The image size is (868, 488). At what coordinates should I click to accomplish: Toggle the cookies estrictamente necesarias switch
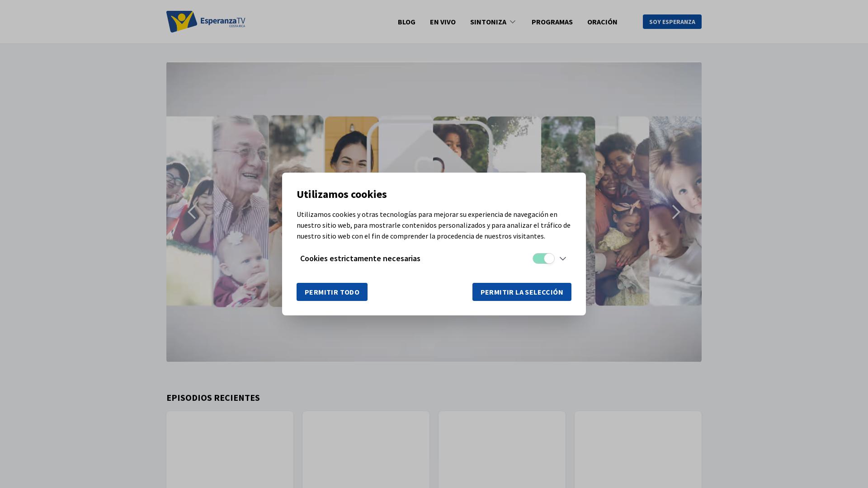pyautogui.click(x=543, y=258)
